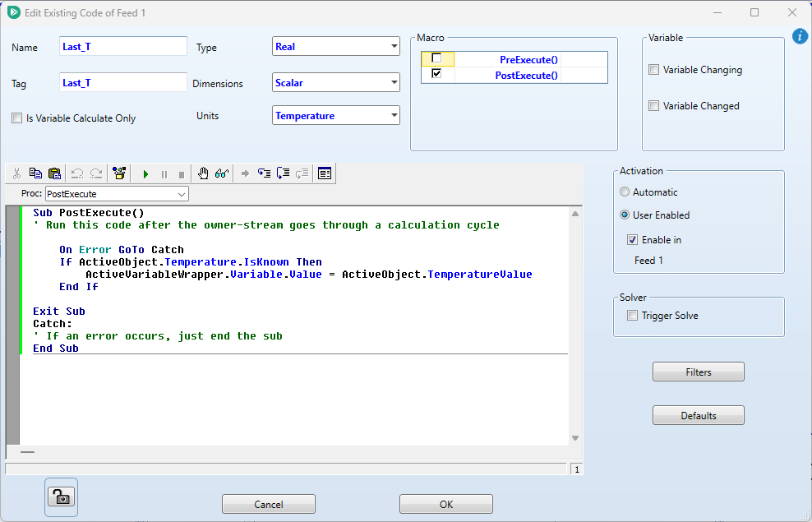Paste code using the clipboard paste icon

54,173
